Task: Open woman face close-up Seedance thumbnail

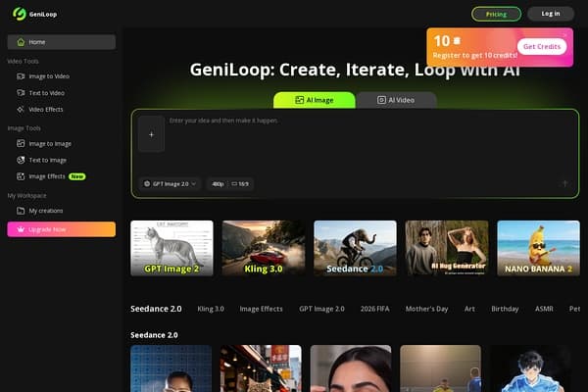Action: pyautogui.click(x=351, y=368)
